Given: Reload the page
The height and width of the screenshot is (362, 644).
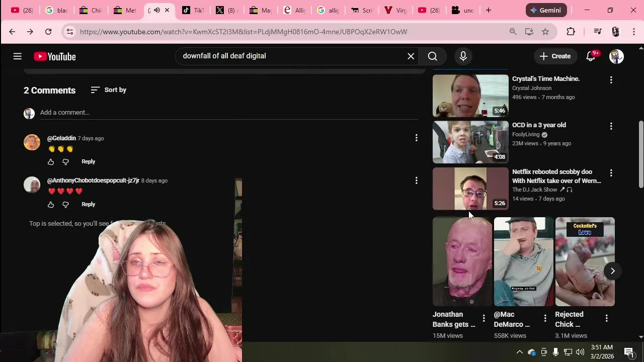Looking at the screenshot, I should pos(48,32).
